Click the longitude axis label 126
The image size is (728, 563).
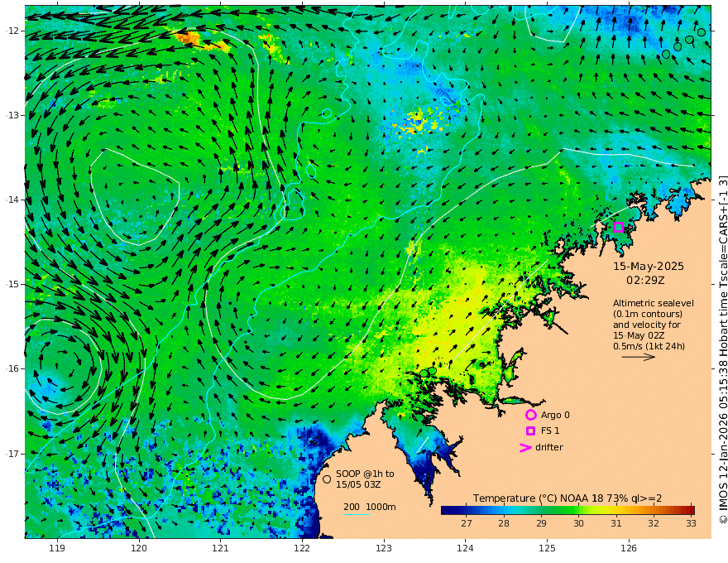(629, 549)
